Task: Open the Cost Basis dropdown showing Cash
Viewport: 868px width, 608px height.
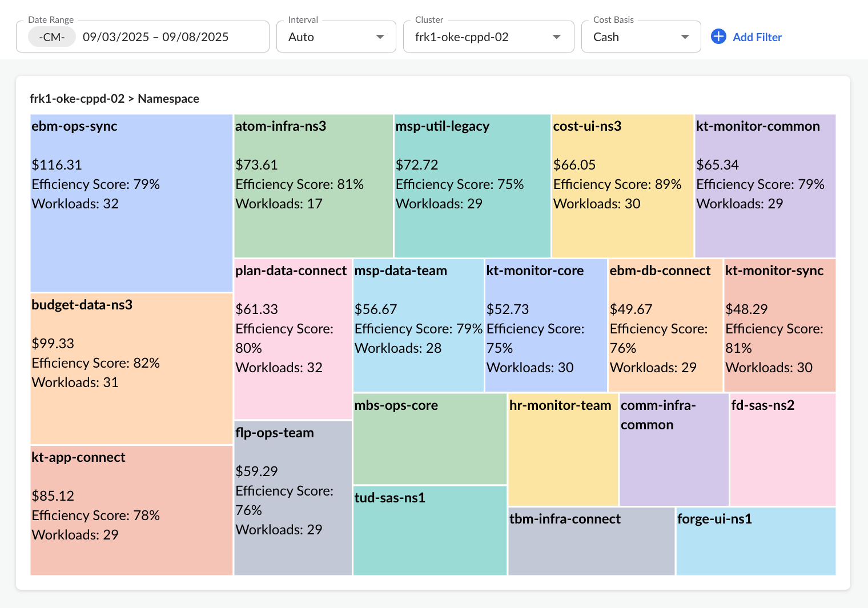Action: pyautogui.click(x=641, y=37)
